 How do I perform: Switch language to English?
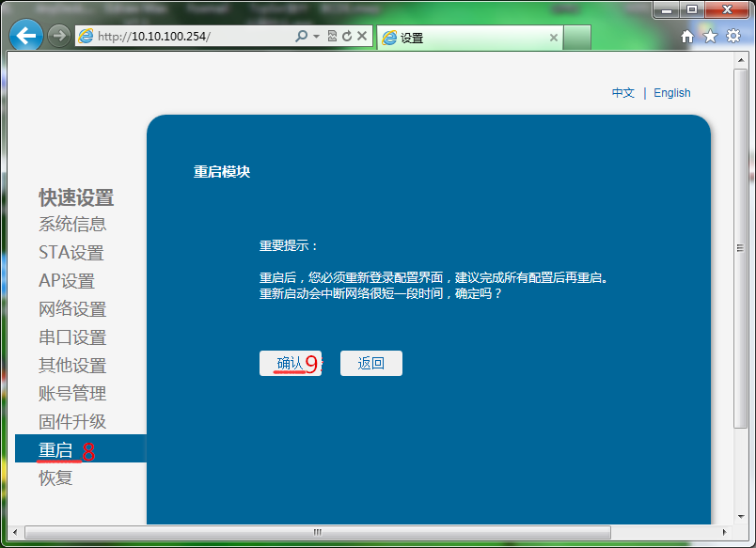coord(671,93)
